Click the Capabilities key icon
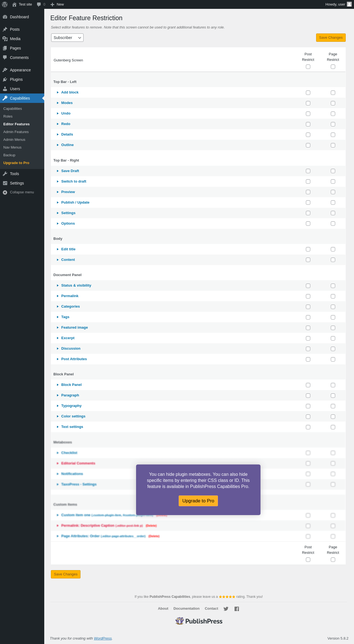The height and width of the screenshot is (644, 354). click(5, 98)
